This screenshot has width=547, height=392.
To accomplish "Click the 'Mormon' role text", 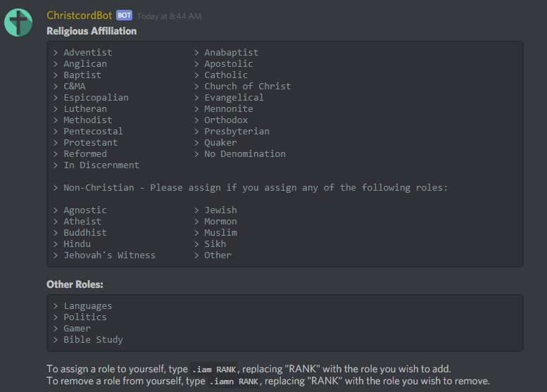I will (x=220, y=221).
